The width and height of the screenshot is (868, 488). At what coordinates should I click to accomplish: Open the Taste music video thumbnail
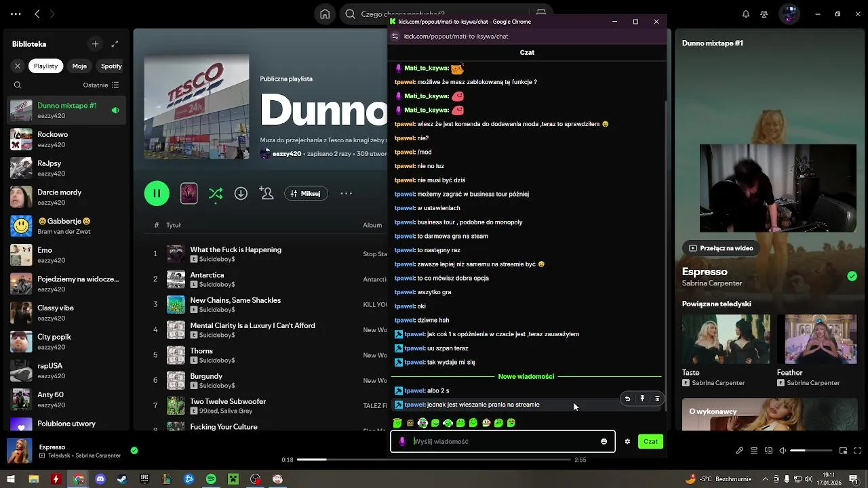pyautogui.click(x=726, y=339)
